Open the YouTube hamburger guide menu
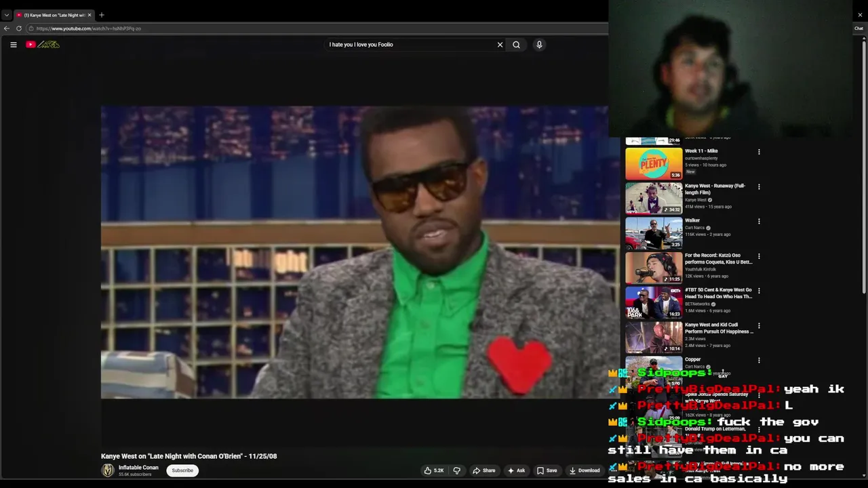The width and height of the screenshot is (868, 488). pyautogui.click(x=13, y=45)
